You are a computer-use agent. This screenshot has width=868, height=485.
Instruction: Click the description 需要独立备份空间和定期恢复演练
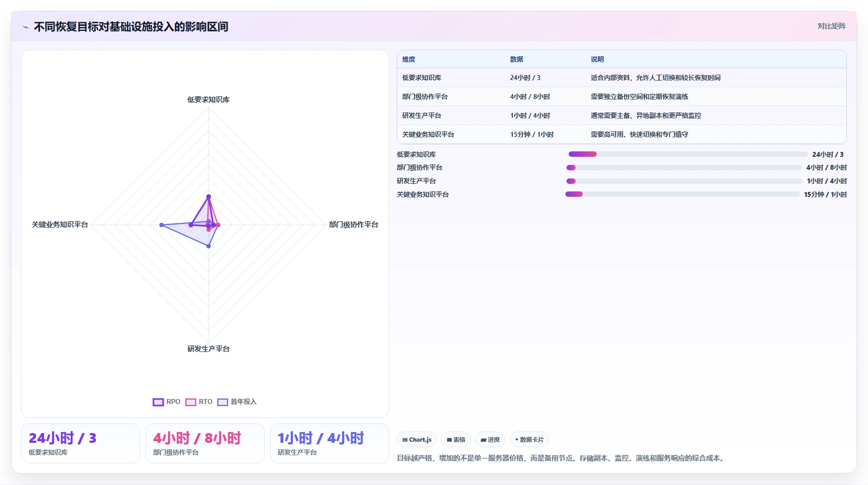(639, 97)
